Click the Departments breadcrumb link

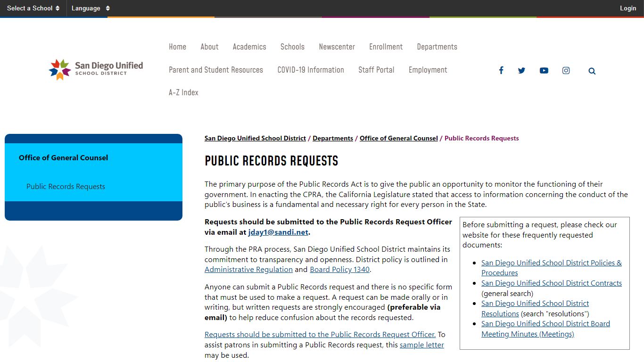pyautogui.click(x=333, y=138)
